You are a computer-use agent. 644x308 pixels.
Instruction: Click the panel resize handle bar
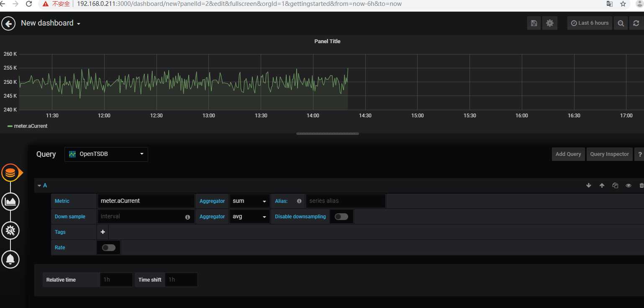327,134
